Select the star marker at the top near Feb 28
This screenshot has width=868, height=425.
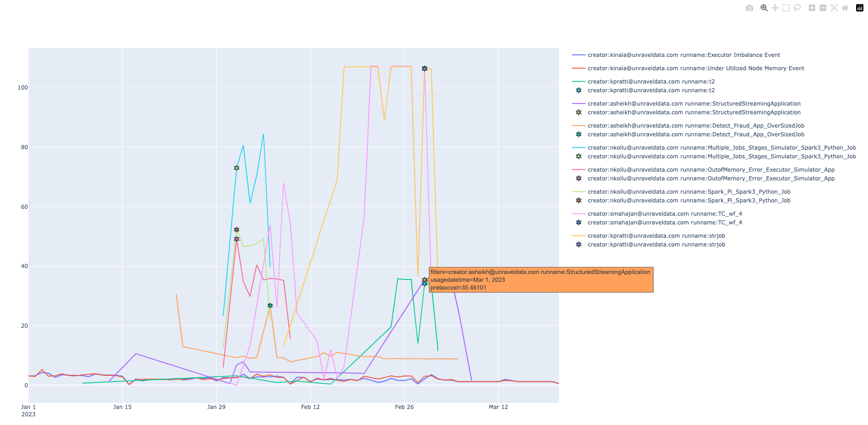[x=425, y=68]
